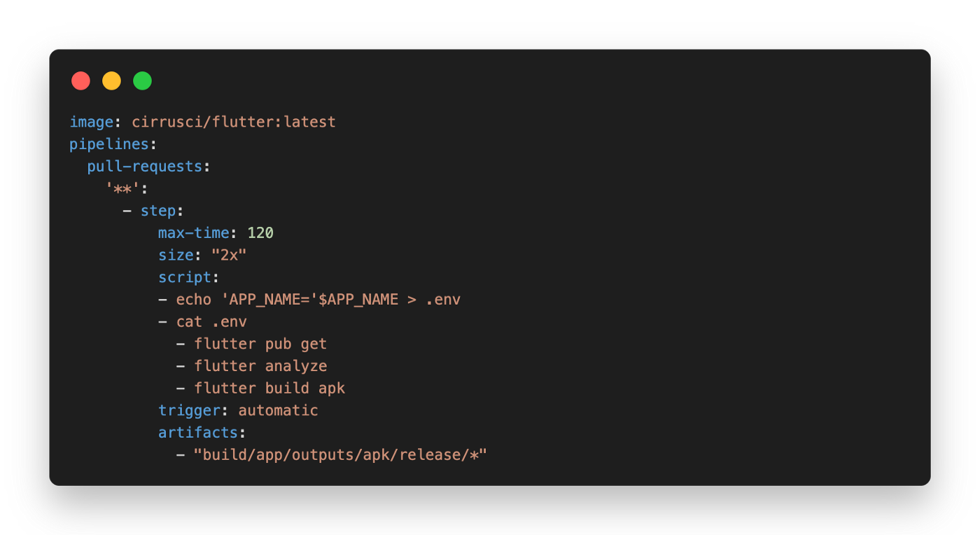The image size is (980, 535).
Task: Click the 'flutter pub get' line
Action: click(x=260, y=344)
